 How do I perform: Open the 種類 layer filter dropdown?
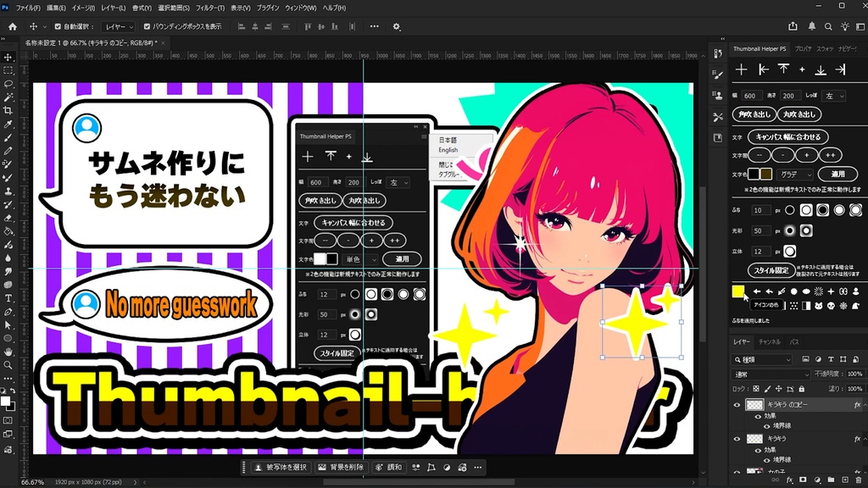(762, 359)
